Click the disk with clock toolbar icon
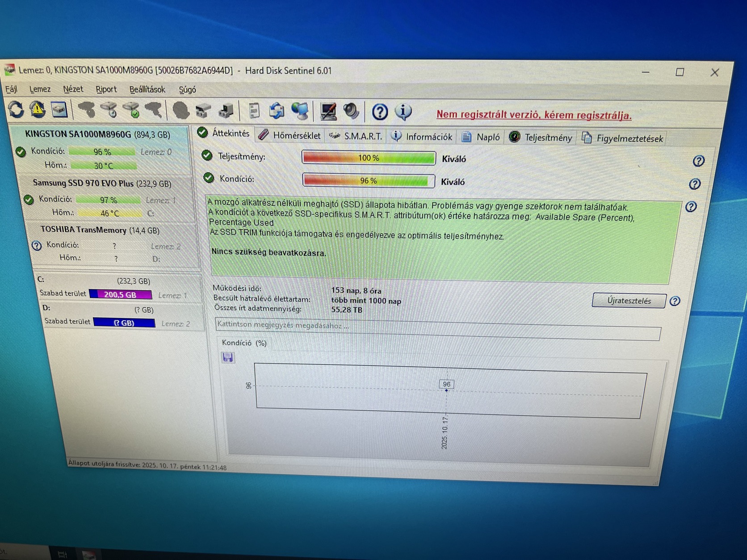 [109, 110]
